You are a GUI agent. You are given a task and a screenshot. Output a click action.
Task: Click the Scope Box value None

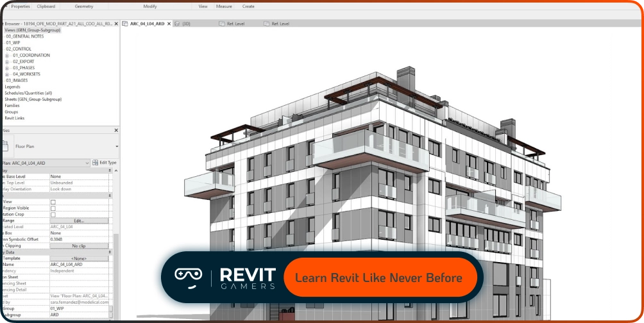tap(79, 233)
